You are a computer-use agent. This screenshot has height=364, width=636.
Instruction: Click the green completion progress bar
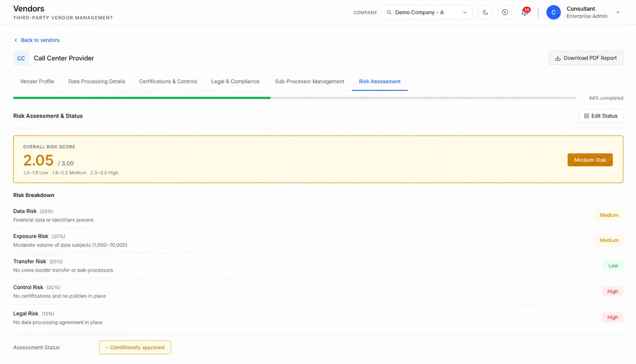pos(142,98)
